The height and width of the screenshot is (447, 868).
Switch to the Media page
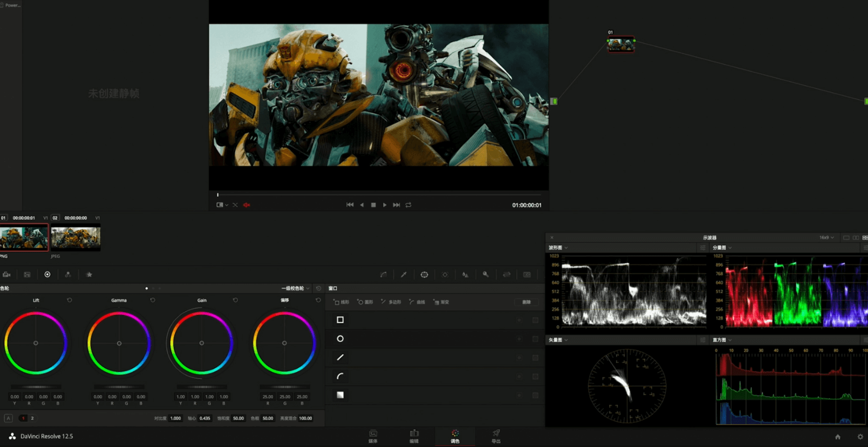(373, 437)
